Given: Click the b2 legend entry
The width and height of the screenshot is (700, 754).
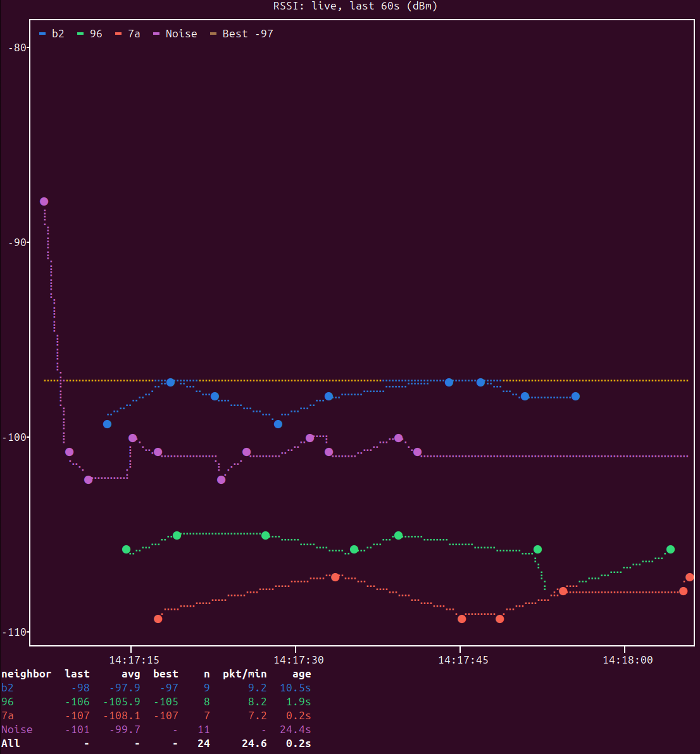Looking at the screenshot, I should [x=51, y=34].
